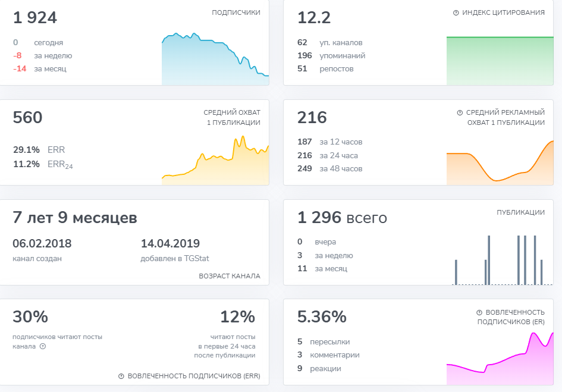Open the help icon beside Вовлеченность подписчиков (ER)
Viewport: 562px width, 392px height.
(x=479, y=312)
